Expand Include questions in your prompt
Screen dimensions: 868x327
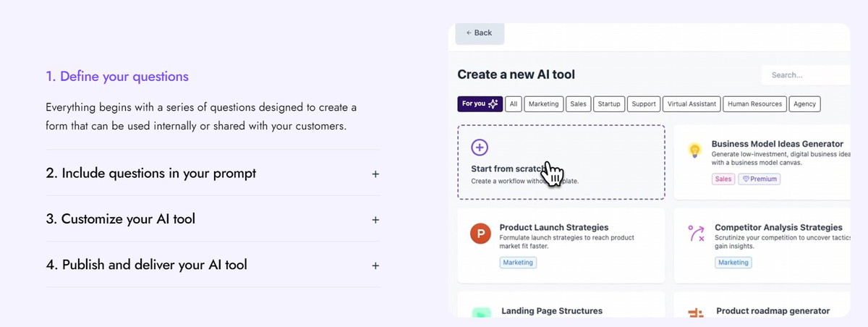(212, 174)
